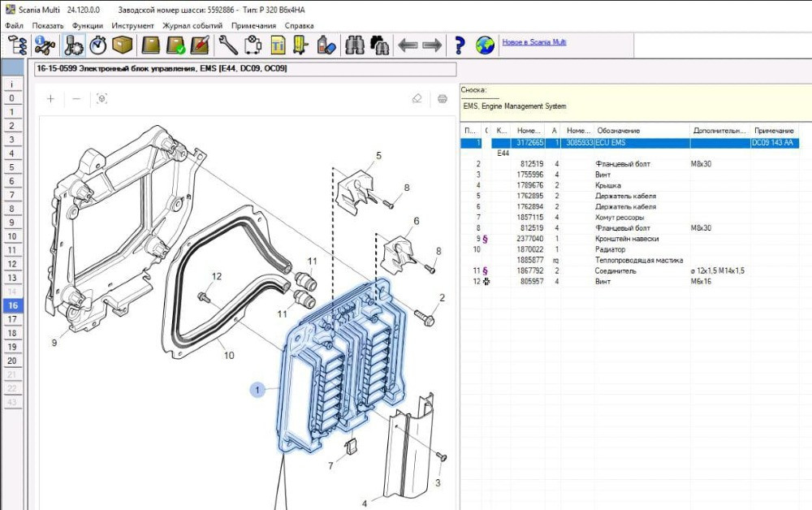Select main group 9 in the left sidebar
This screenshot has height=510, width=812.
click(11, 223)
